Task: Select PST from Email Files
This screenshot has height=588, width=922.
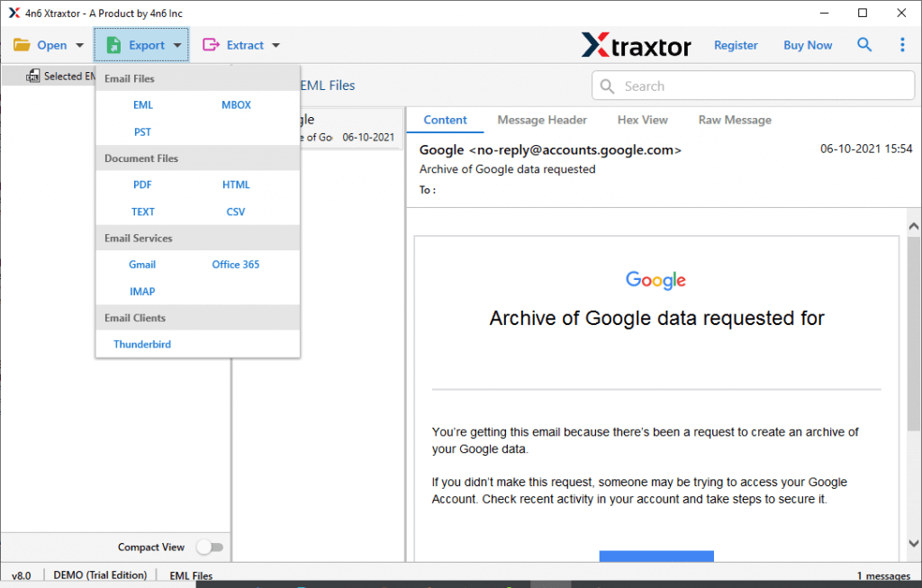Action: pos(142,132)
